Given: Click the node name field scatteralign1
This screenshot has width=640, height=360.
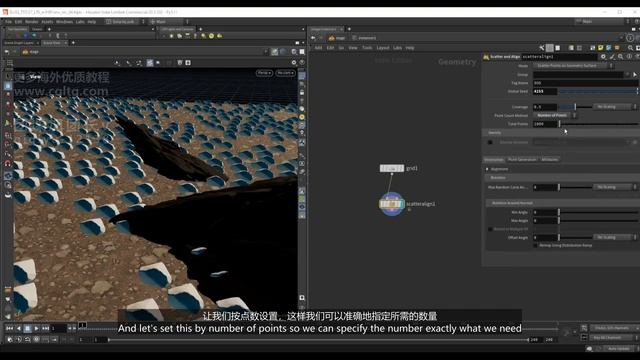Looking at the screenshot, I should click(559, 57).
